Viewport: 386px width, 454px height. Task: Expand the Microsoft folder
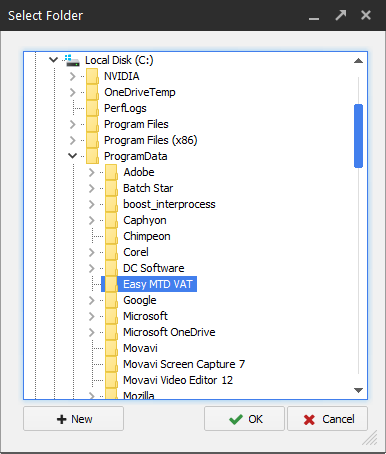coord(92,316)
